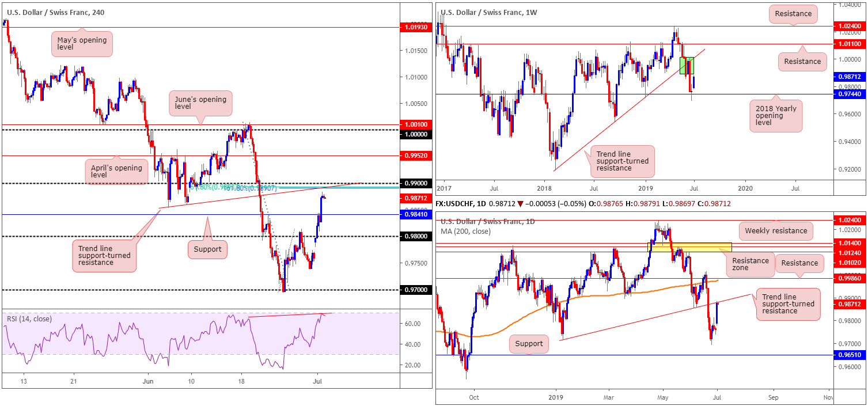The width and height of the screenshot is (868, 406).
Task: Click the 'Jun' date on the 240 chart time axis
Action: 149,381
